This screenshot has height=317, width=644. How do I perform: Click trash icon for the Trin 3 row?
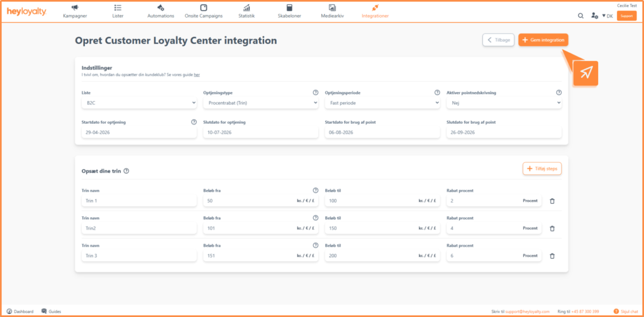tap(552, 256)
